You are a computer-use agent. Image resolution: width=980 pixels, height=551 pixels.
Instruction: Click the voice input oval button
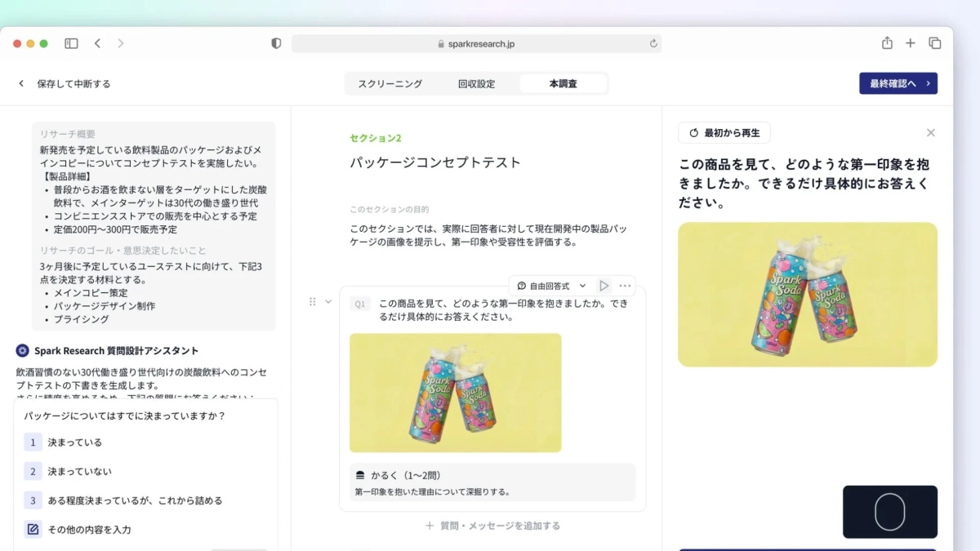[x=890, y=512]
